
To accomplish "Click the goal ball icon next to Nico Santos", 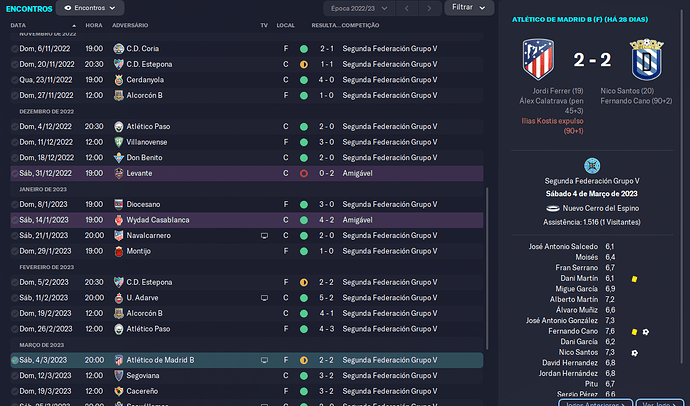I will point(635,353).
